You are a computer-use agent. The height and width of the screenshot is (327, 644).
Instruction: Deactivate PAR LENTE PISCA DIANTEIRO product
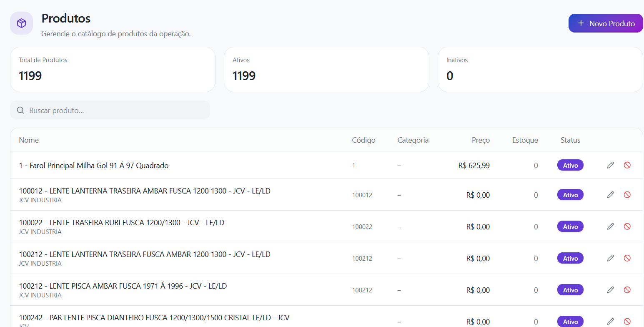(627, 322)
